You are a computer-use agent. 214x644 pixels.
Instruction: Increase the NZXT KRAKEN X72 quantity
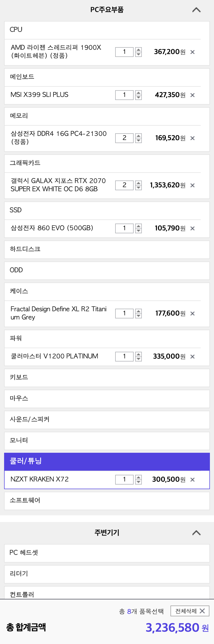[138, 477]
